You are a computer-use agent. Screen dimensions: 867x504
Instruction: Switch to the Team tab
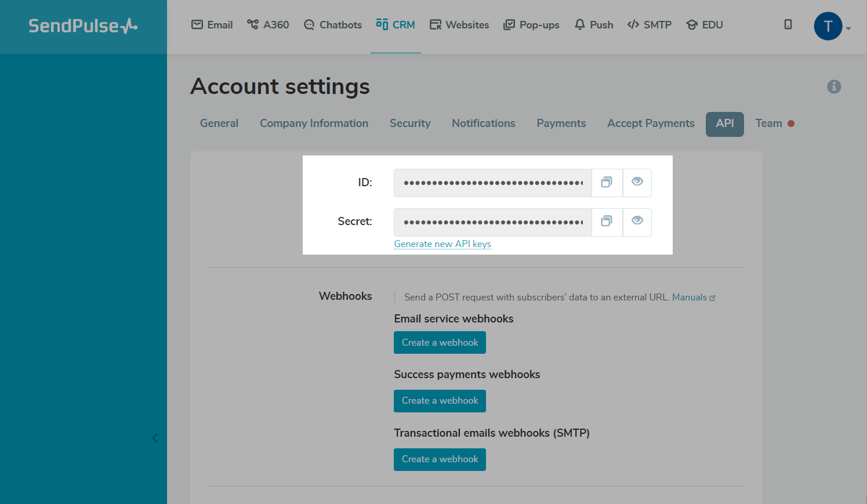pyautogui.click(x=769, y=124)
